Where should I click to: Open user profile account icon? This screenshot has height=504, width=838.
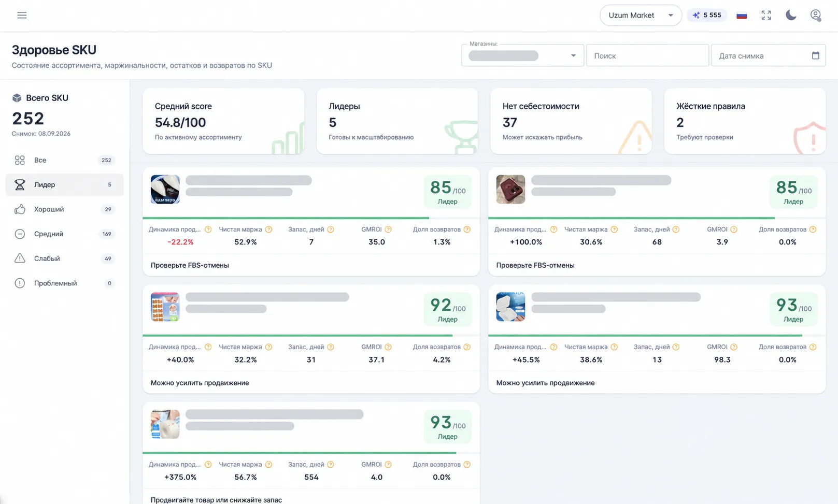click(x=816, y=15)
